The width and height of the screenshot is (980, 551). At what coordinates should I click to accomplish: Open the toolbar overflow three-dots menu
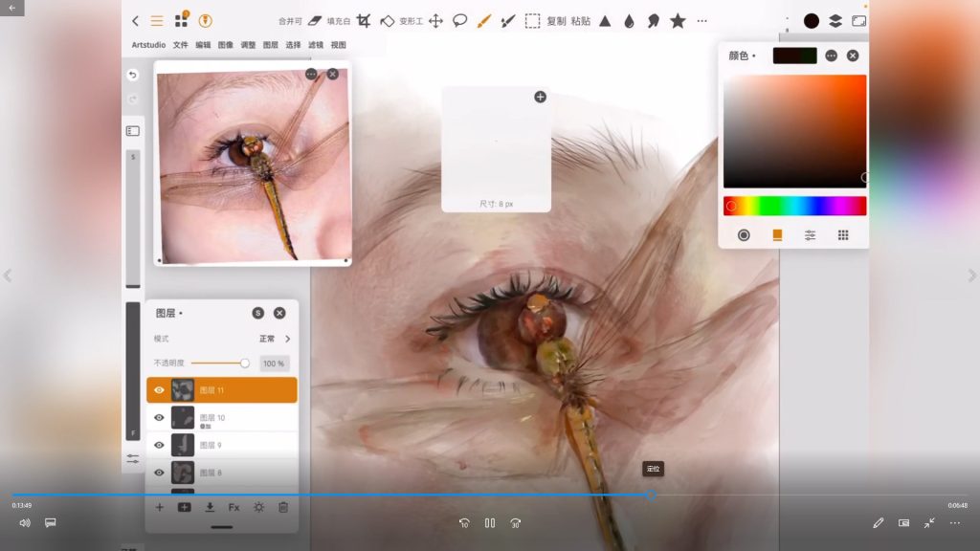click(702, 21)
